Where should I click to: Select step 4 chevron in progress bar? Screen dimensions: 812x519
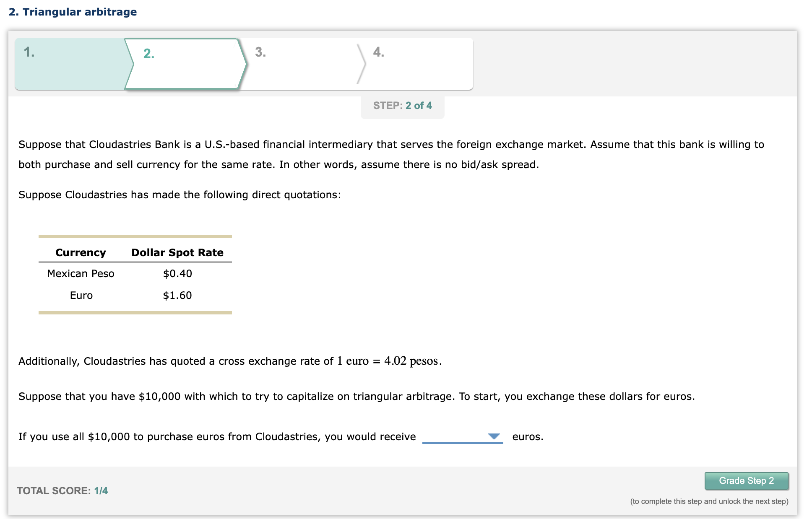415,63
